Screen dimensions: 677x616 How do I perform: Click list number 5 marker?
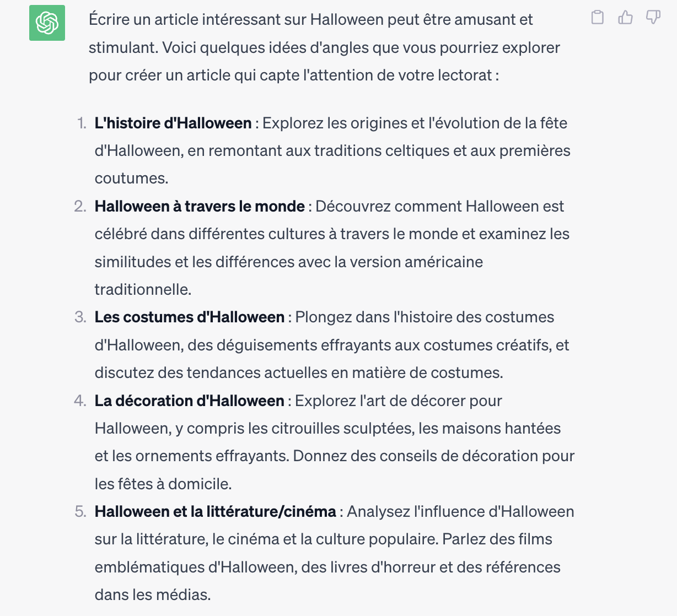pos(80,511)
